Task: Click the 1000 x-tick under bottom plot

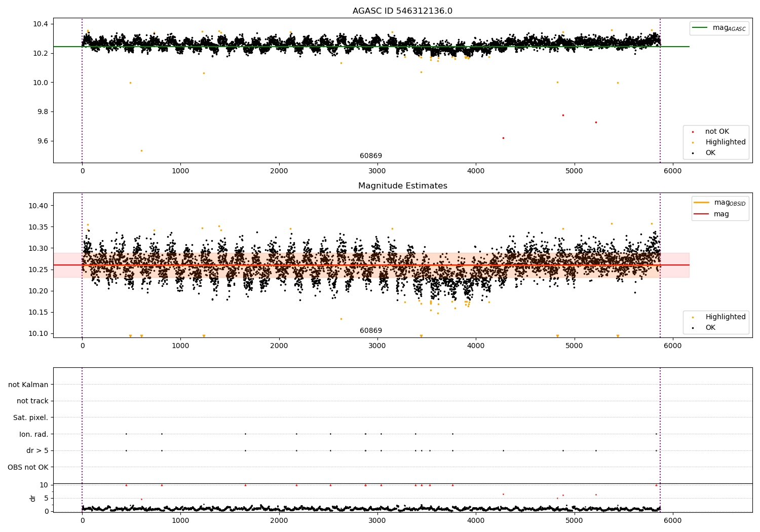Action: [180, 520]
